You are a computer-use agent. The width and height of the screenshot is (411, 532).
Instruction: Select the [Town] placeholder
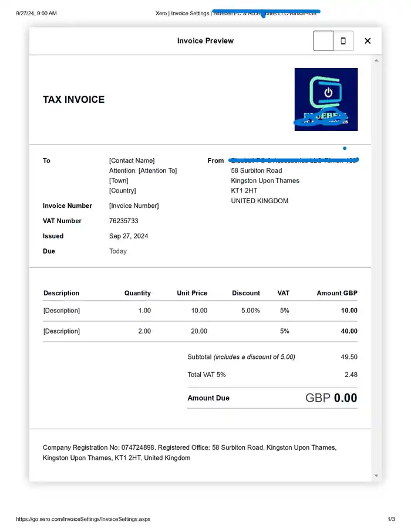[x=119, y=180]
